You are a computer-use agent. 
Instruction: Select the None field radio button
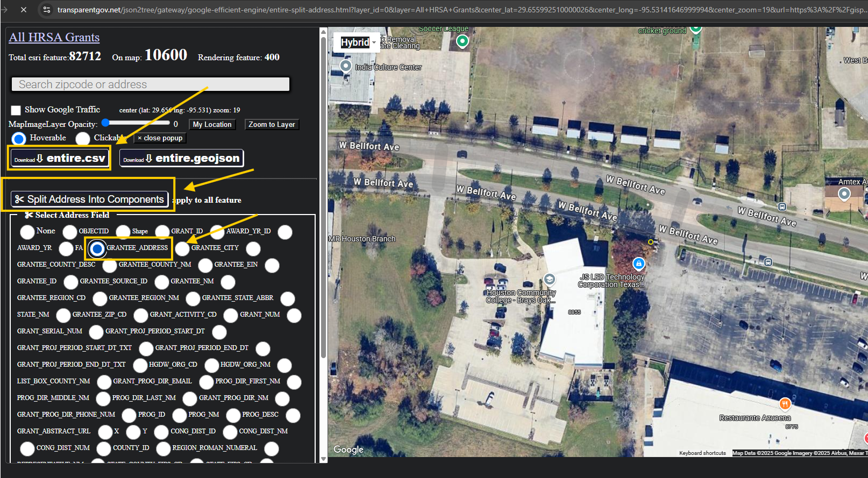(27, 232)
